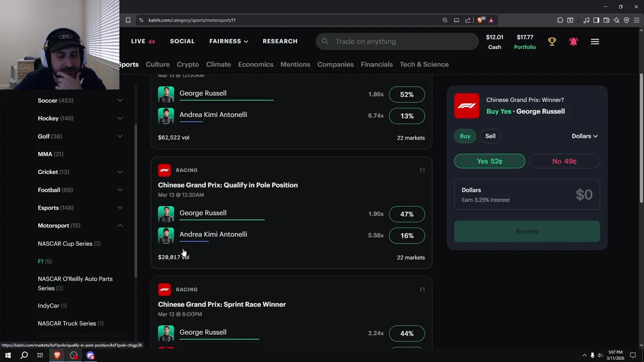Click the F1 logo in the trade panel
Image resolution: width=644 pixels, height=362 pixels.
pos(466,106)
